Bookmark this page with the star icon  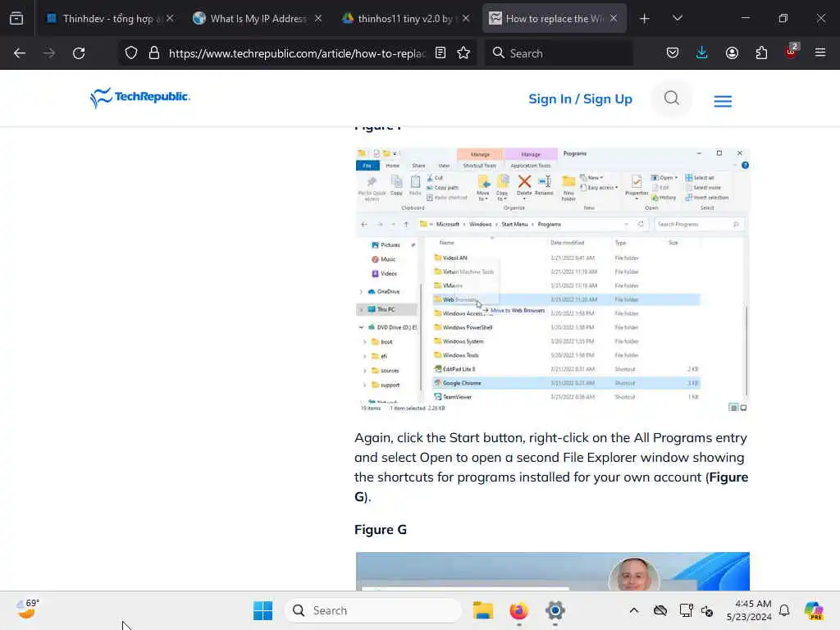coord(463,53)
